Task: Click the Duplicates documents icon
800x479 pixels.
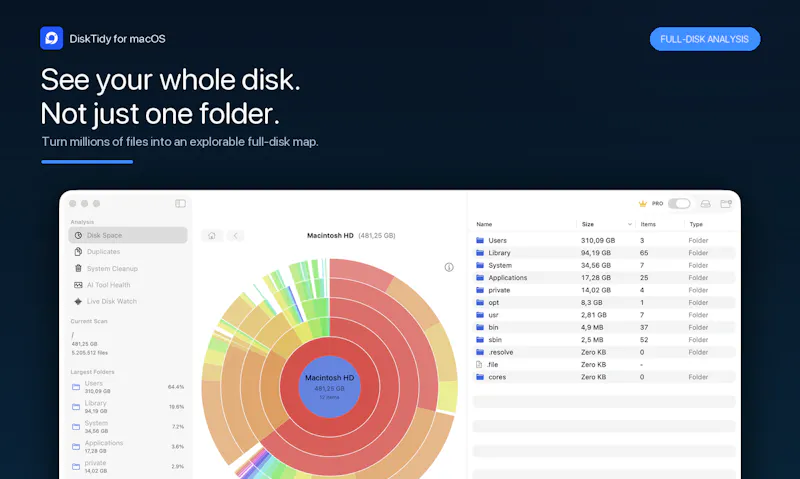Action: coord(78,251)
